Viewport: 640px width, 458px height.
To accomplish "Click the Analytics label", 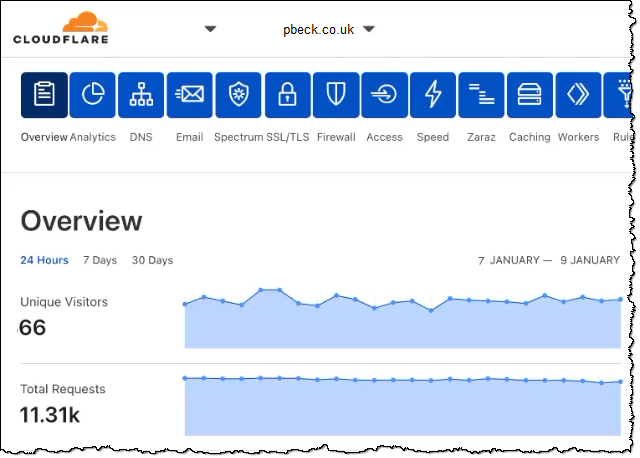I will coord(93,137).
